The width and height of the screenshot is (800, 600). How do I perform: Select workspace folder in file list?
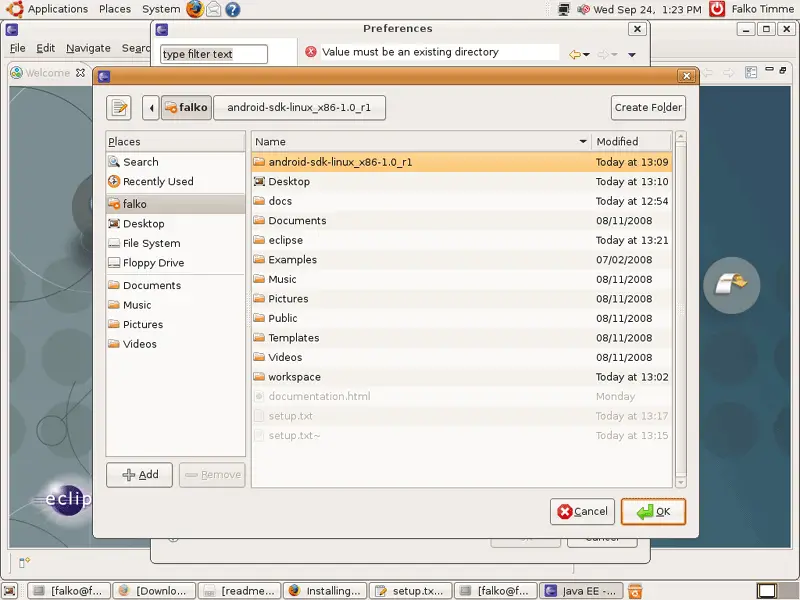coord(462,377)
